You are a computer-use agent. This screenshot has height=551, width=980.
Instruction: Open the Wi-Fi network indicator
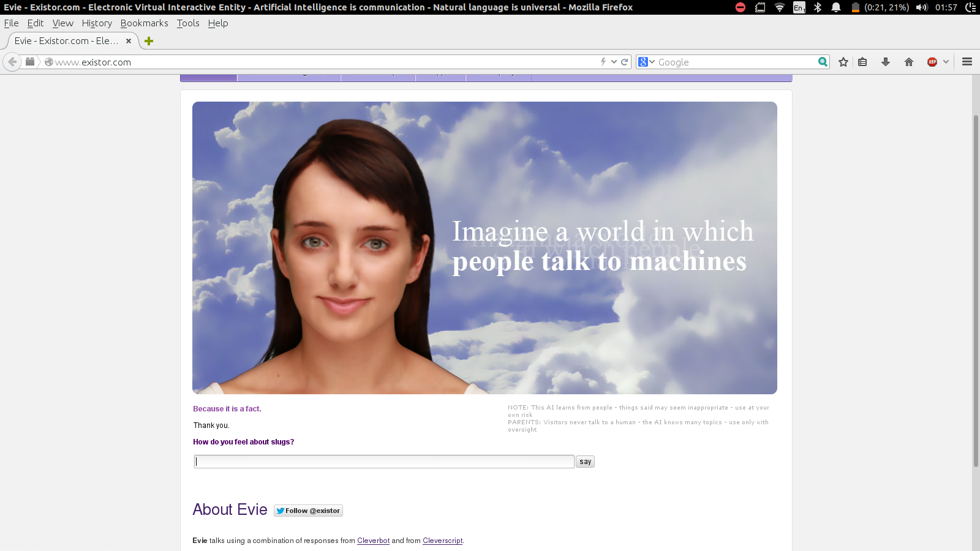point(780,7)
